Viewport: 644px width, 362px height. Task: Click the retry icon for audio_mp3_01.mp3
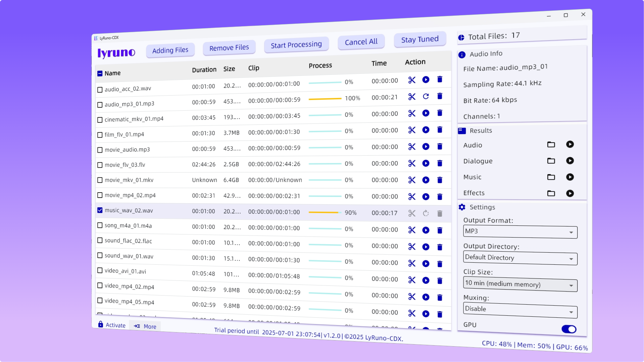click(426, 97)
